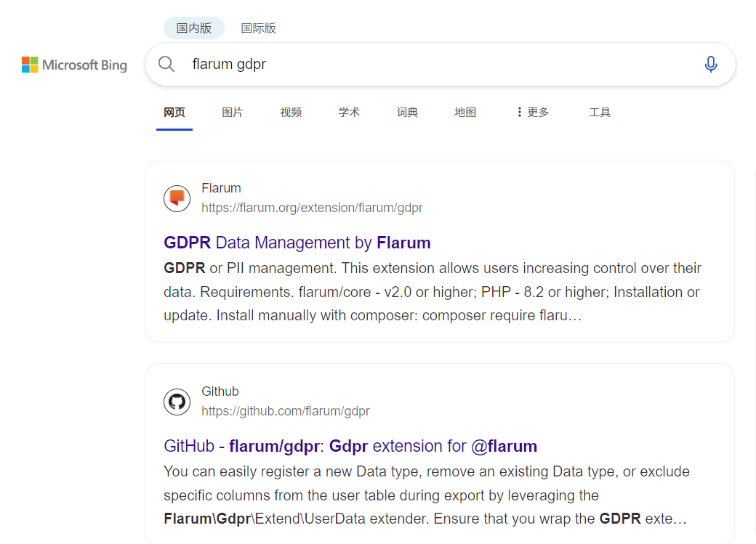Open the 工具 search tools
Screen dimensions: 756x544
600,113
